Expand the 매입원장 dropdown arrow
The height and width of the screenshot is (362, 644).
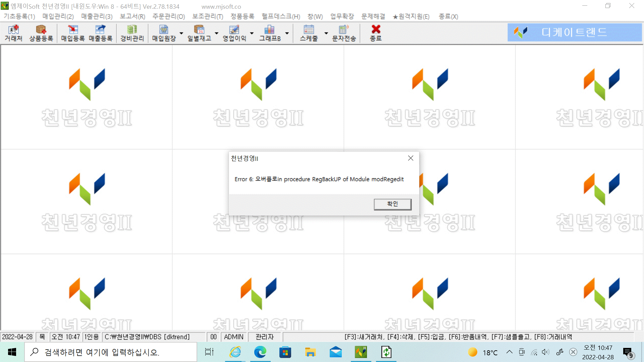tap(181, 33)
